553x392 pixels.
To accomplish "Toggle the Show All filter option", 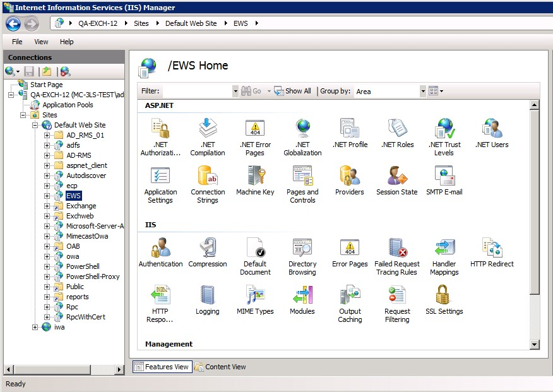I will 292,90.
